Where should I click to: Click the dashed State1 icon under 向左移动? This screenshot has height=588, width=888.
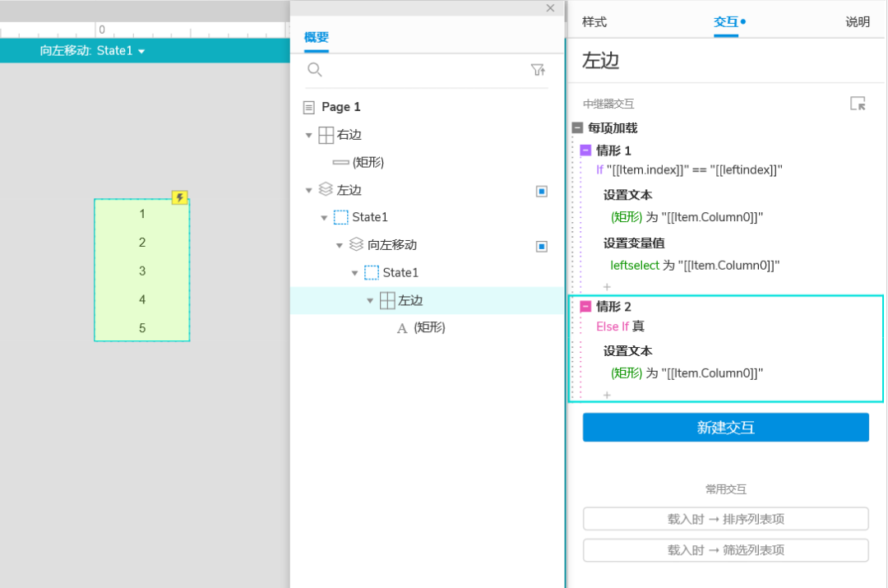point(372,272)
